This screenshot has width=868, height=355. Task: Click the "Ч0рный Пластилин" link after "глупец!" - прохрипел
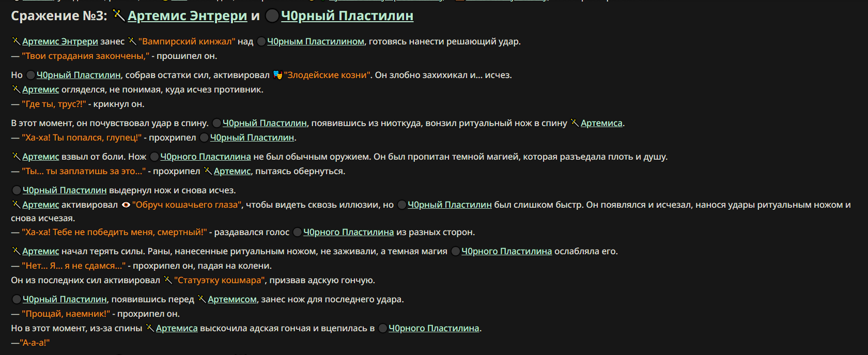(252, 137)
